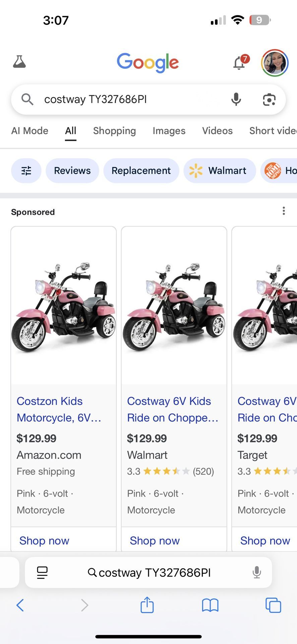Filter results with Reviews chip
297x644 pixels.
point(72,171)
